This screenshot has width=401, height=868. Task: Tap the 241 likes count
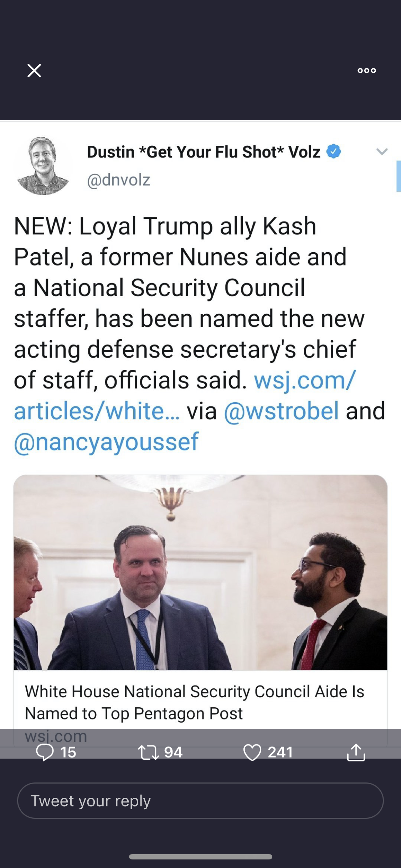[x=280, y=752]
